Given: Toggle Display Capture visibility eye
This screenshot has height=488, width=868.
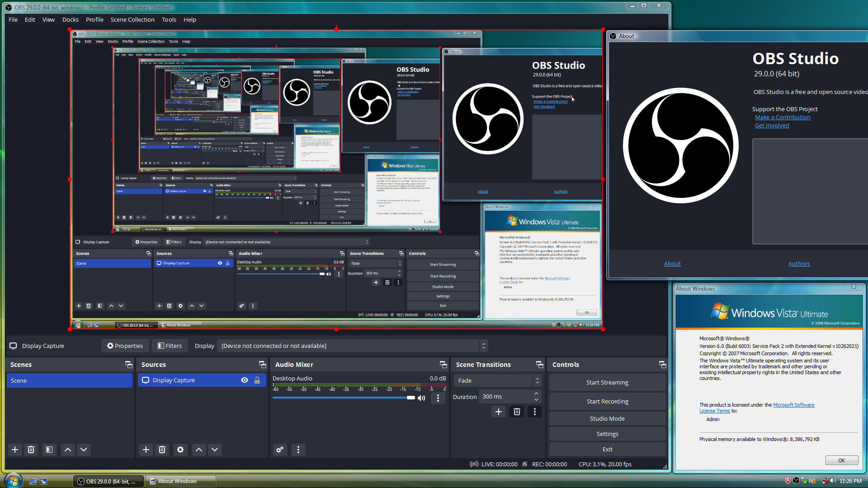Looking at the screenshot, I should 245,380.
